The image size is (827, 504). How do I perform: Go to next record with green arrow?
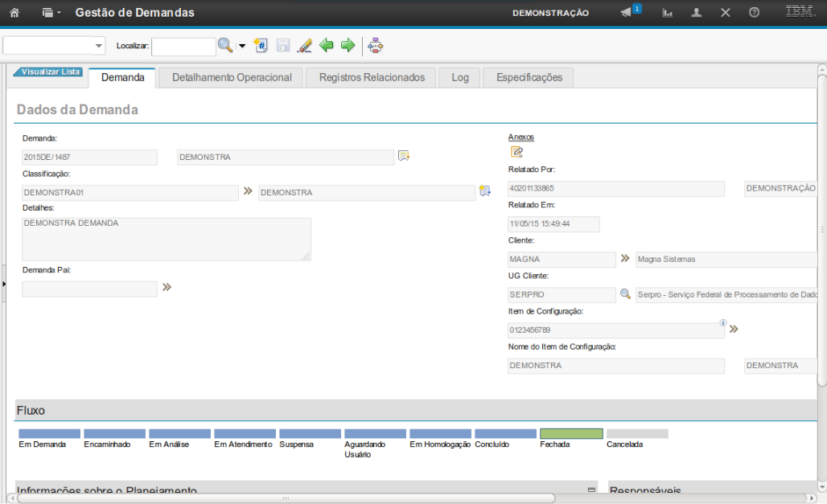pyautogui.click(x=348, y=46)
